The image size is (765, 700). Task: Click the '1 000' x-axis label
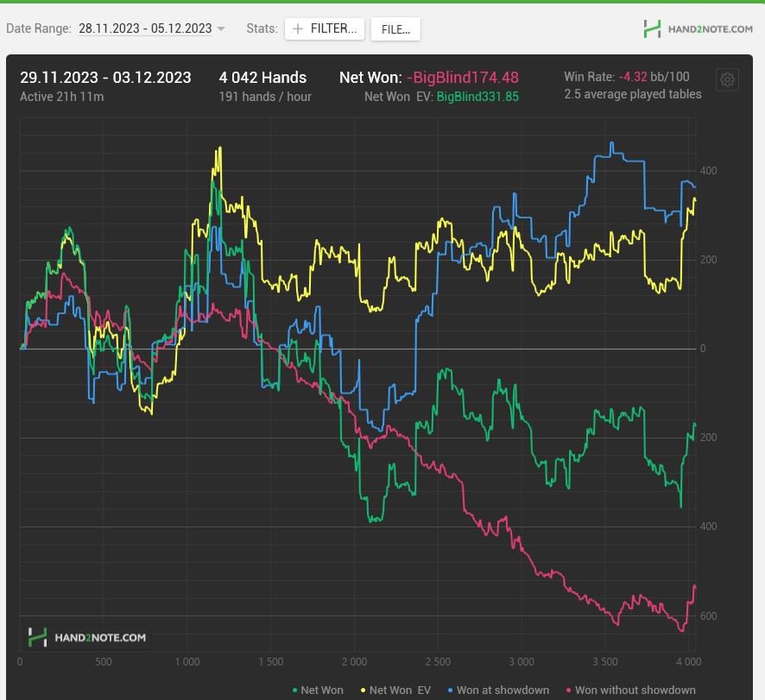pyautogui.click(x=187, y=662)
